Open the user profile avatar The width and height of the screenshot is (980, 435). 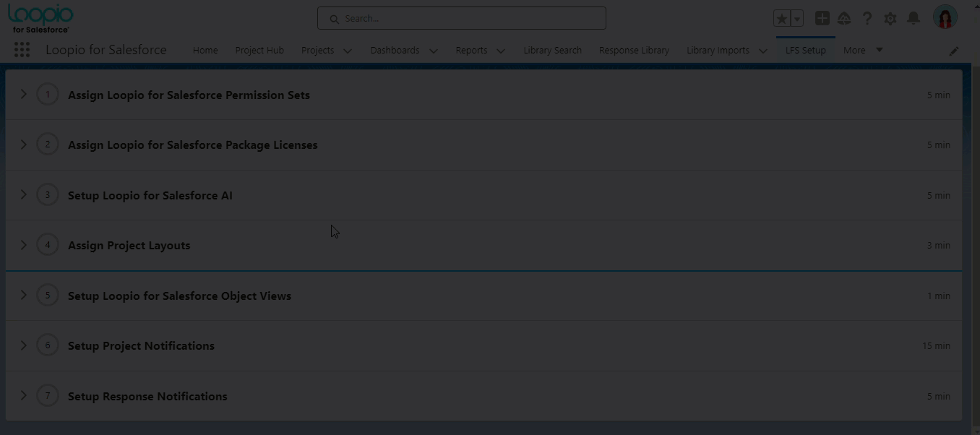945,17
